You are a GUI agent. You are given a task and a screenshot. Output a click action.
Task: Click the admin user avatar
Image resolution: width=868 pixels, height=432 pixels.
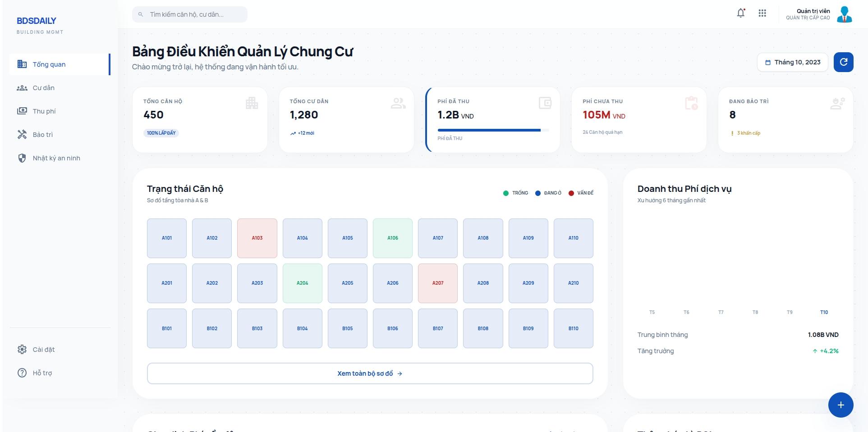tap(844, 14)
